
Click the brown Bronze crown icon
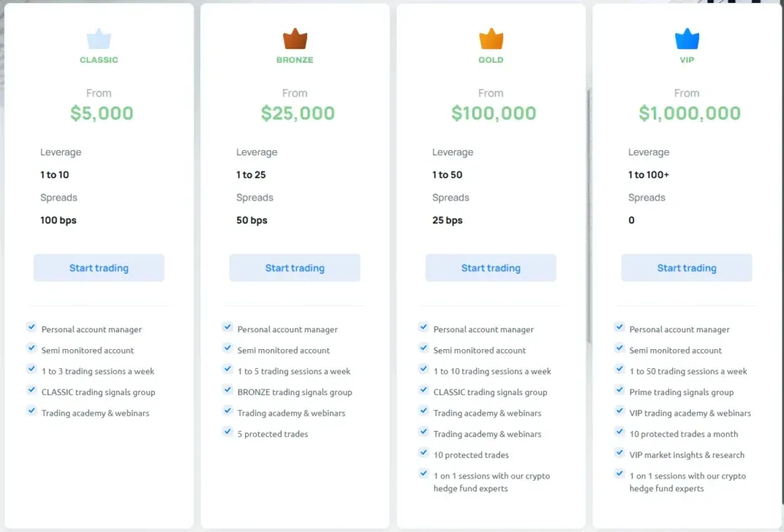295,39
